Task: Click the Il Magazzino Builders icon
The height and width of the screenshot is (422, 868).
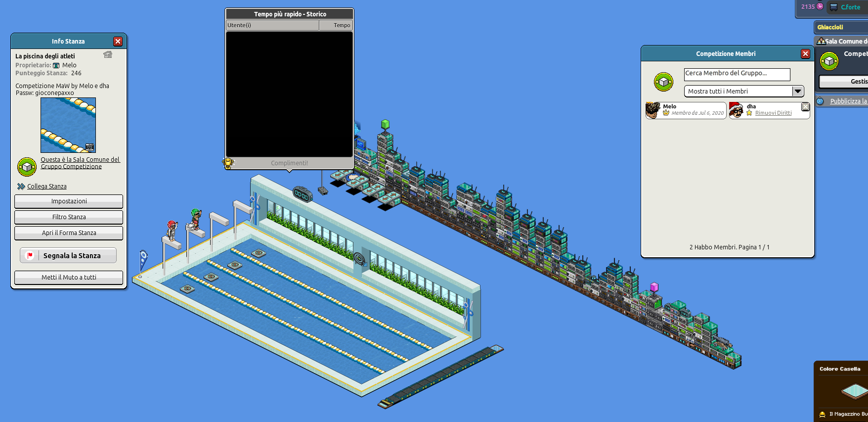Action: [822, 414]
